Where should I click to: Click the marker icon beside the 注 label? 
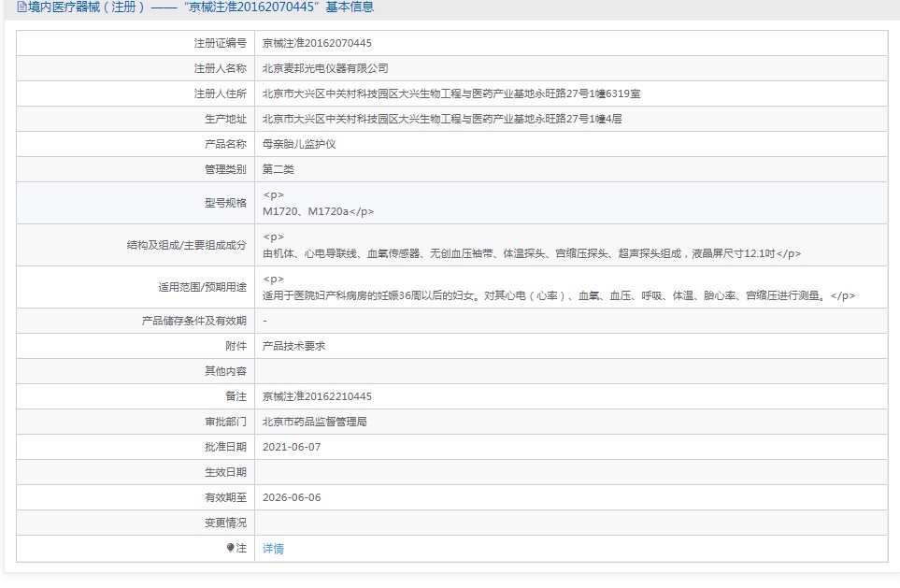[230, 548]
